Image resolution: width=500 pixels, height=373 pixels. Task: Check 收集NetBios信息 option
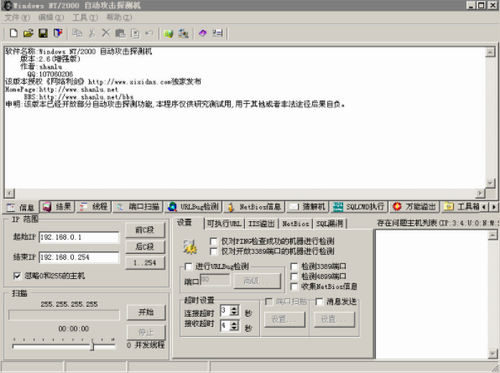(x=294, y=286)
